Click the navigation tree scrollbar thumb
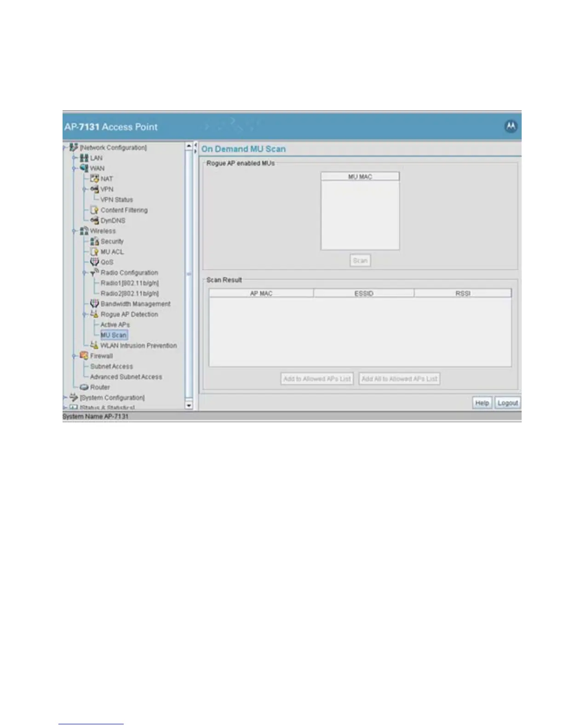The width and height of the screenshot is (563, 728). point(189,274)
